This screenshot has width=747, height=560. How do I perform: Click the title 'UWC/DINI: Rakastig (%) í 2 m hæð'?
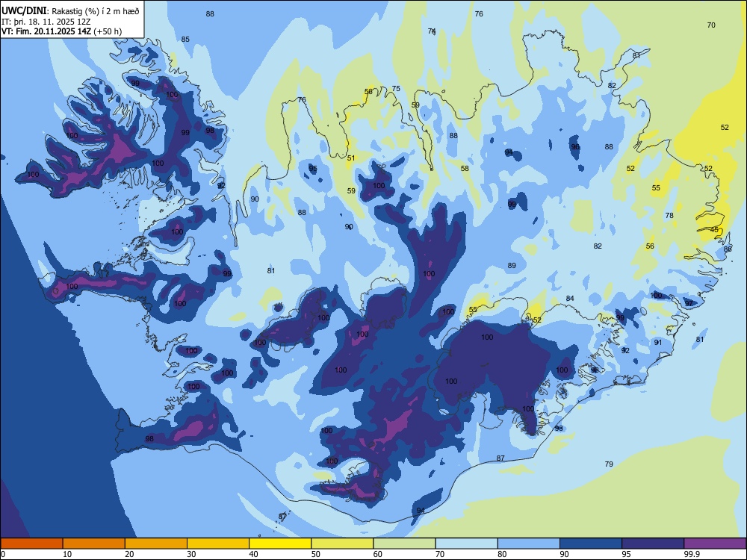pos(70,11)
